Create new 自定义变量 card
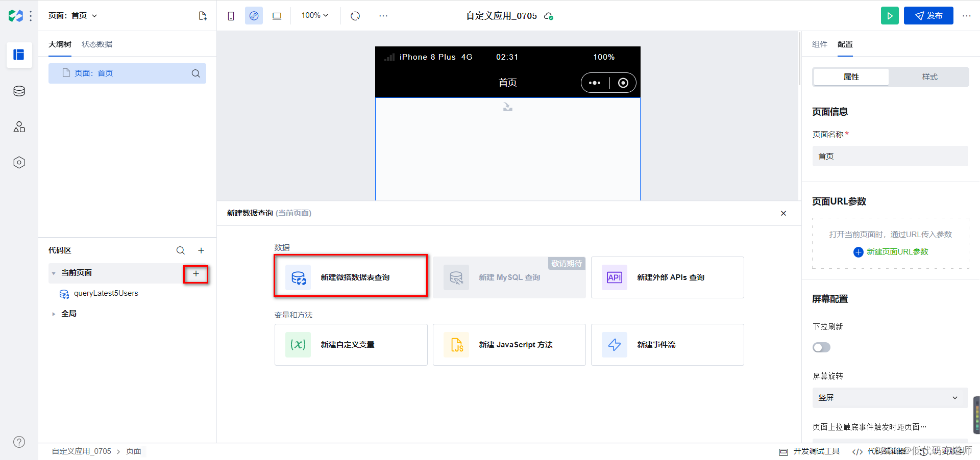This screenshot has width=980, height=460. click(x=351, y=345)
